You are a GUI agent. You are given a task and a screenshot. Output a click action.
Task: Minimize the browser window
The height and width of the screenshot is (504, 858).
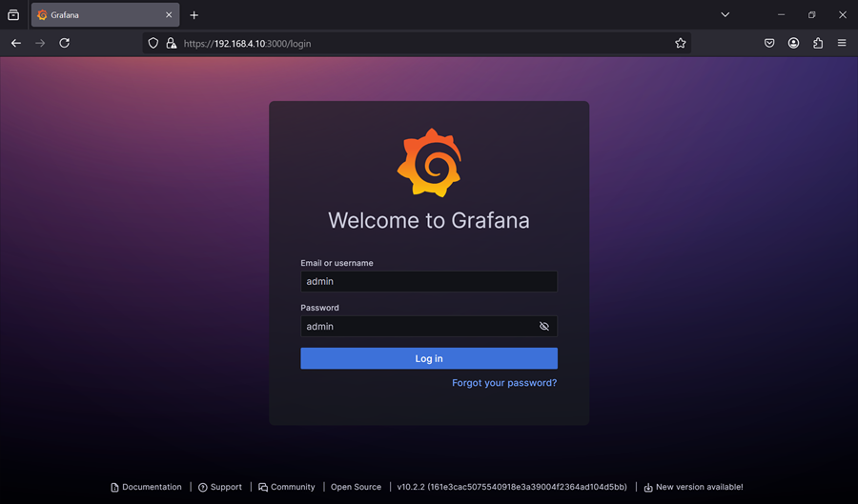pos(782,14)
